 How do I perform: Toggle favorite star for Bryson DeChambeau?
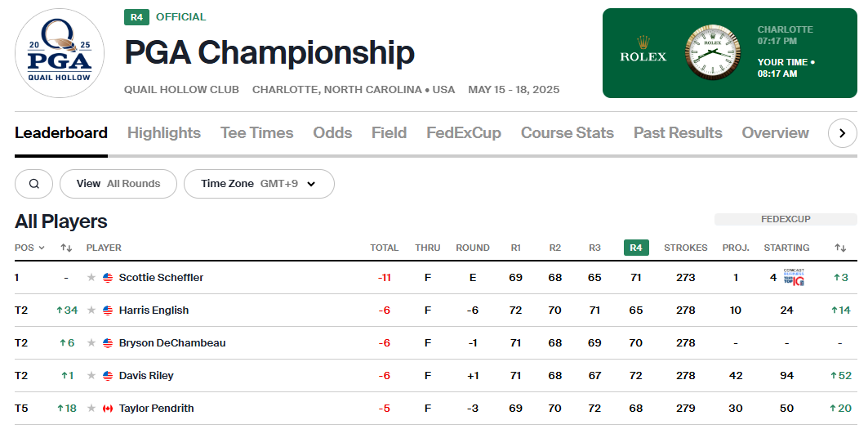pyautogui.click(x=91, y=342)
